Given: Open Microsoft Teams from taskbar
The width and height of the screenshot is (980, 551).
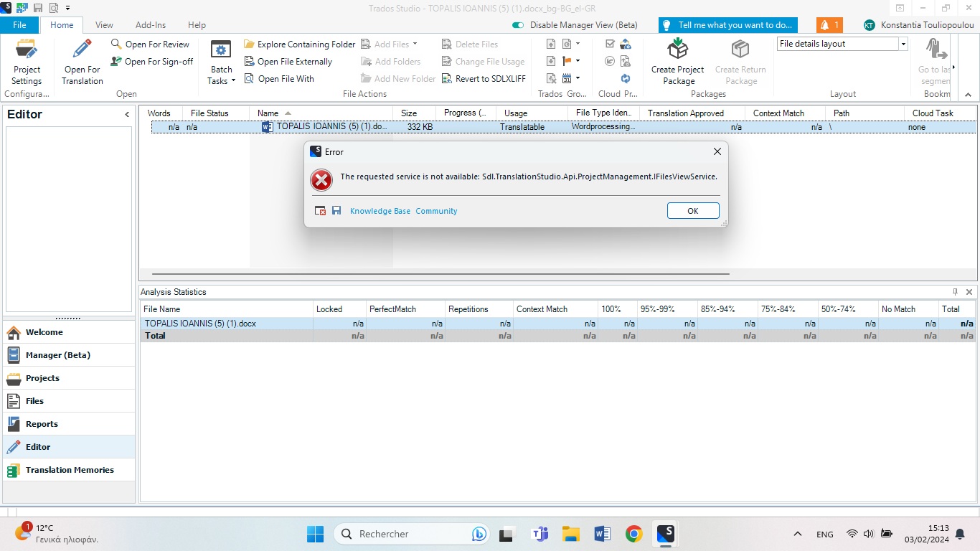Looking at the screenshot, I should click(x=540, y=534).
